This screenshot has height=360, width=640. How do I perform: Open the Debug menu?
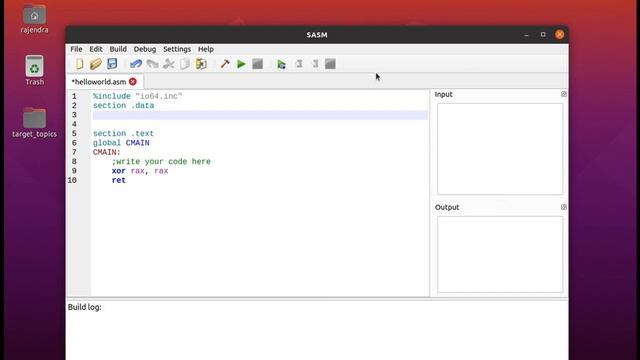click(145, 49)
